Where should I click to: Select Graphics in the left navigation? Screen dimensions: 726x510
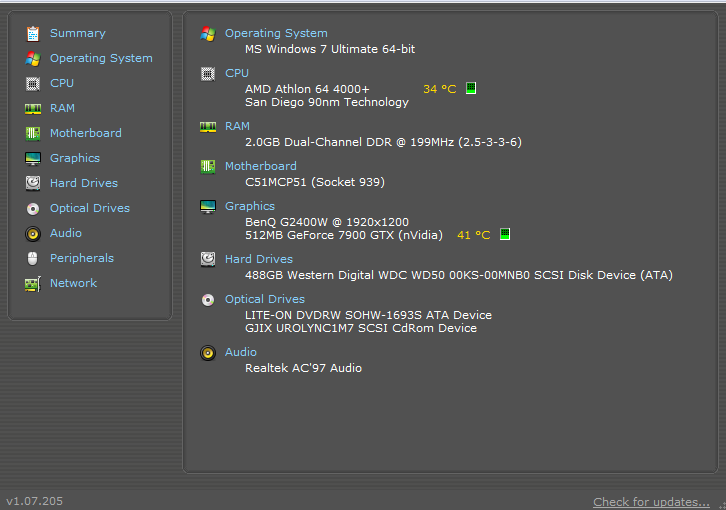(x=75, y=158)
